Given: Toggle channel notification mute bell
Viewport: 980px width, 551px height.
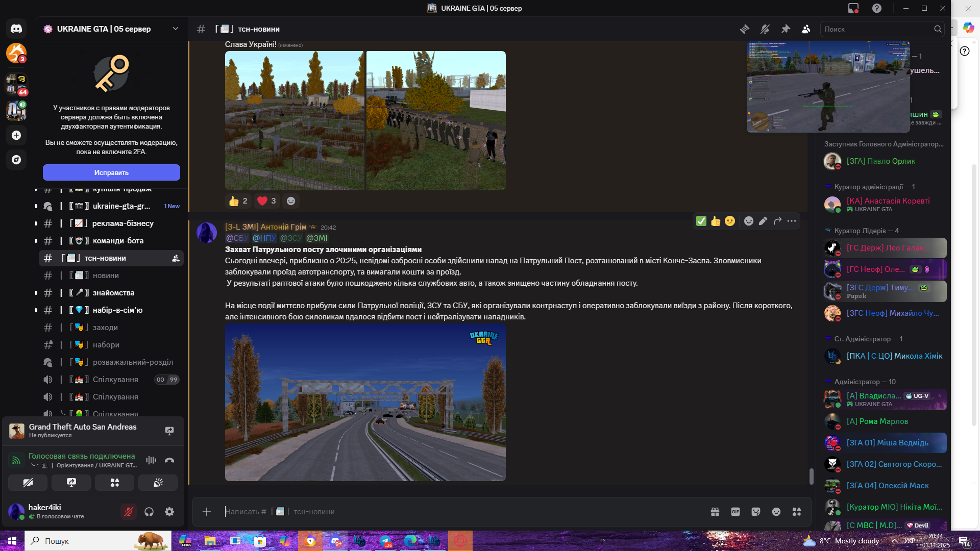Looking at the screenshot, I should click(x=765, y=29).
